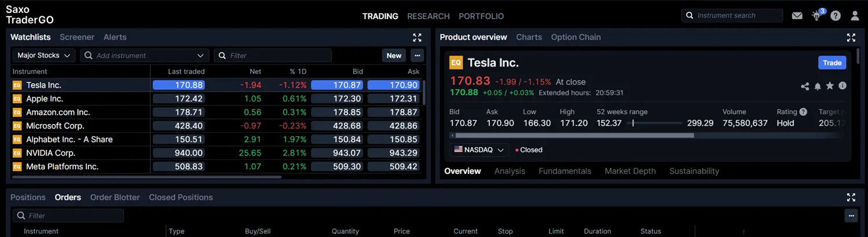Show Rating help tooltip icon

click(803, 112)
